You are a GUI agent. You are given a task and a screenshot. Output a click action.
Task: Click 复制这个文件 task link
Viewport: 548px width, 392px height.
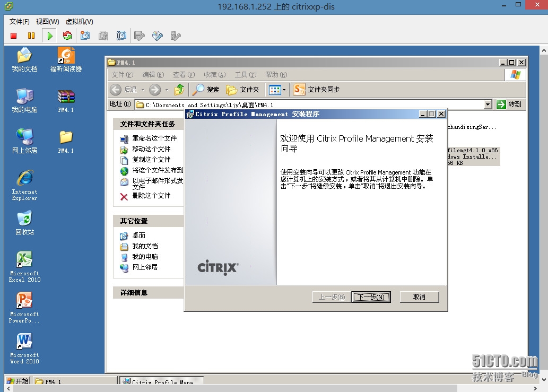coord(151,160)
